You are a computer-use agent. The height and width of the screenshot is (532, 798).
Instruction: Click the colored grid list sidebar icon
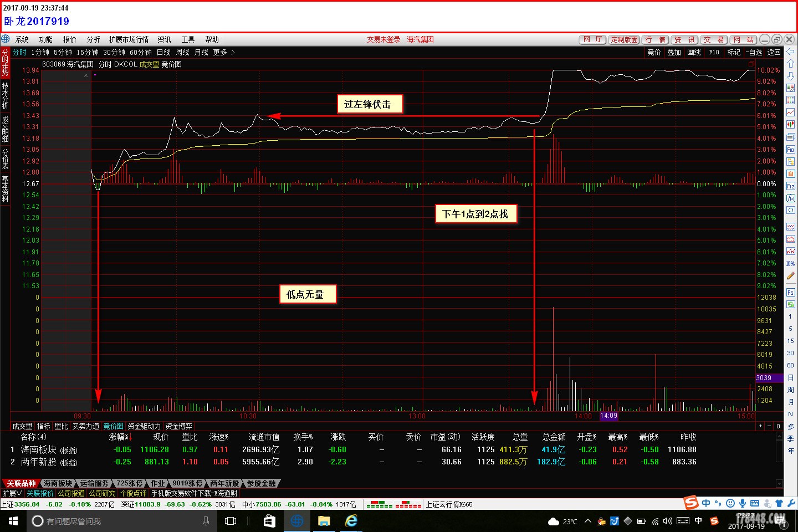pos(790,100)
